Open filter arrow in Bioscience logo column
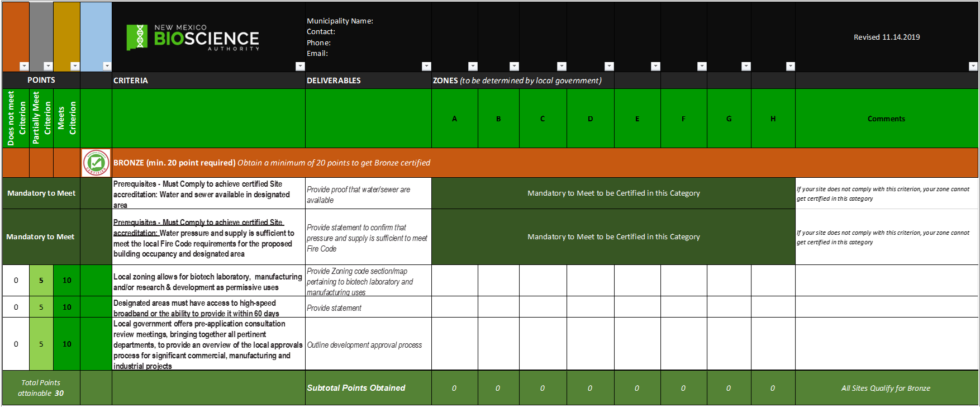980x407 pixels. tap(300, 66)
